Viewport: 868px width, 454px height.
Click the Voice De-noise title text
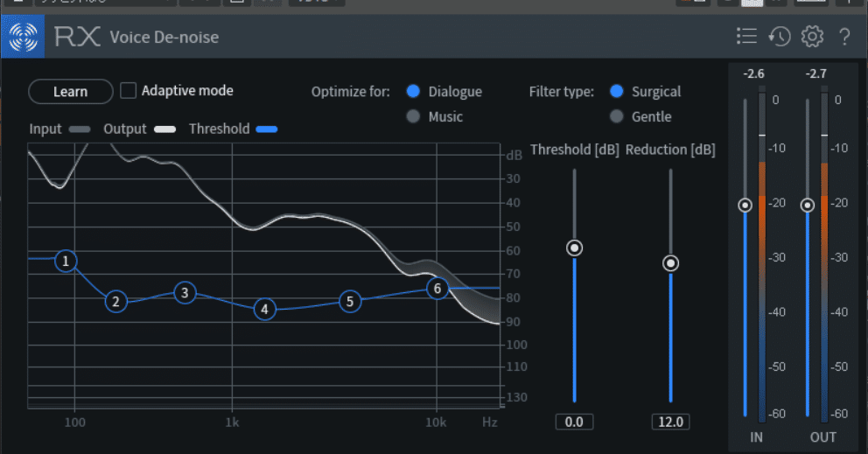point(164,37)
